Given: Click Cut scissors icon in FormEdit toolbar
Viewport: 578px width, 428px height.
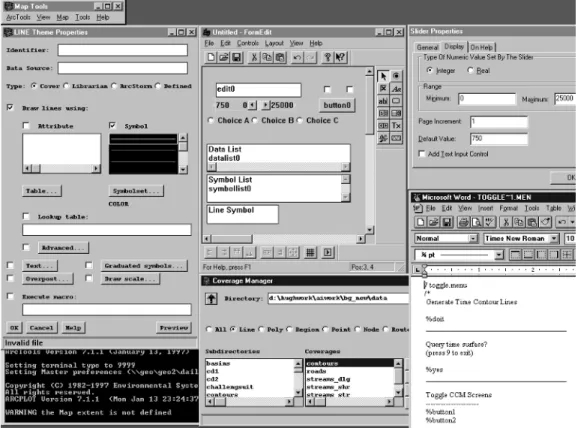Looking at the screenshot, I should tap(254, 58).
